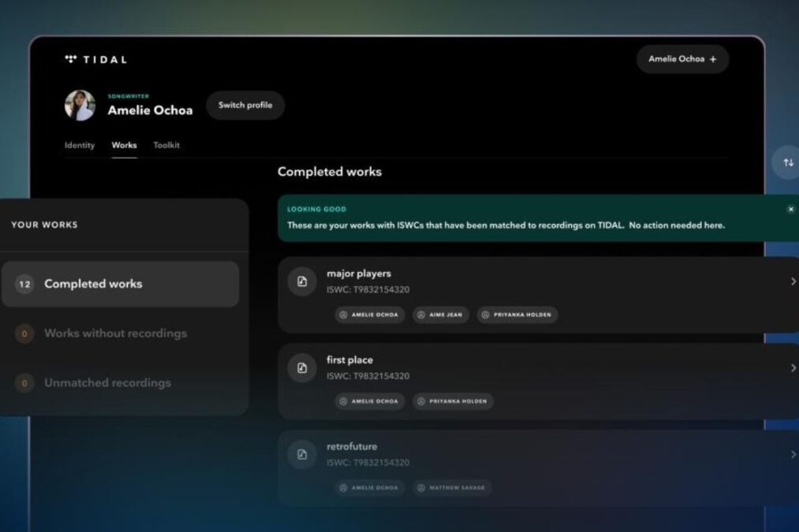Click the document icon for first place
Screen dimensions: 799x532
302,368
